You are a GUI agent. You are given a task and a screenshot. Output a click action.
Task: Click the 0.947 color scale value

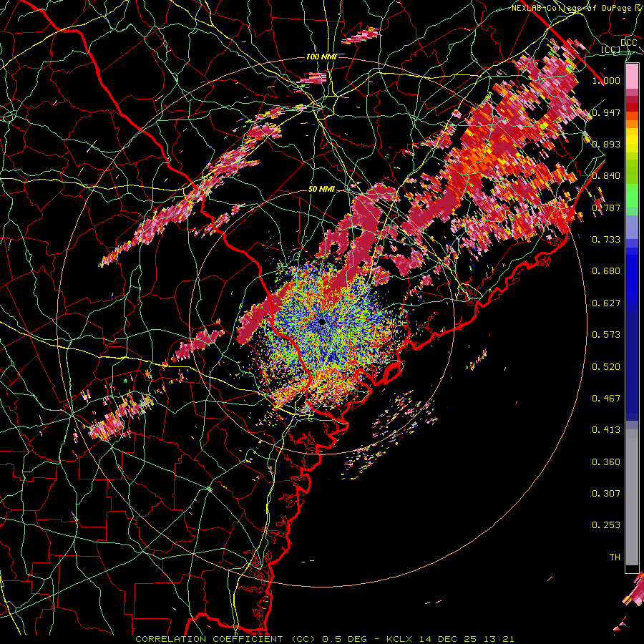tap(606, 112)
